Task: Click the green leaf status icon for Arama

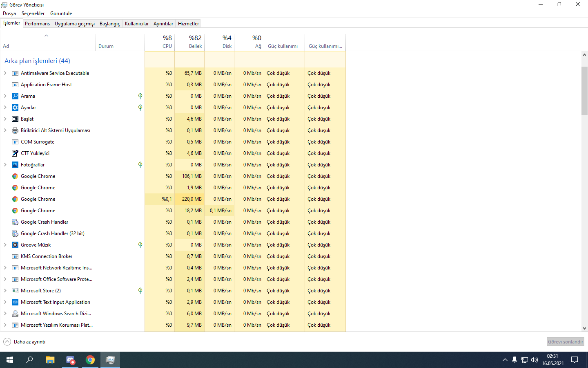Action: tap(140, 96)
